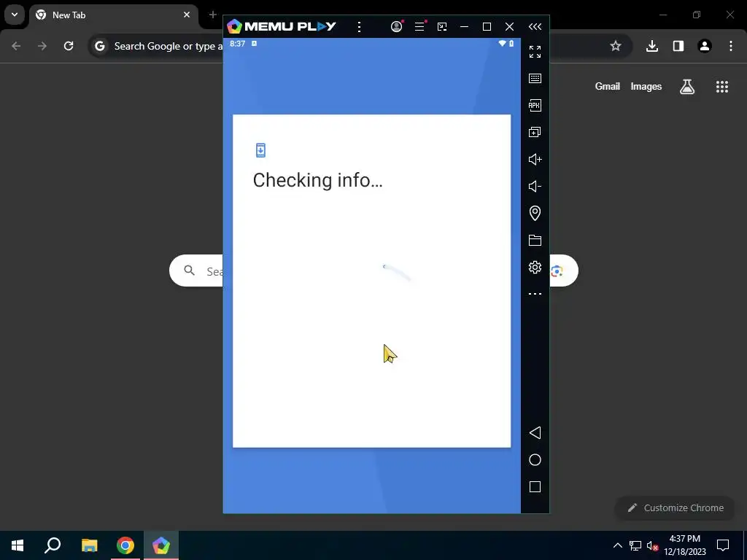This screenshot has width=747, height=560.
Task: Open network tray icon
Action: pos(635,545)
